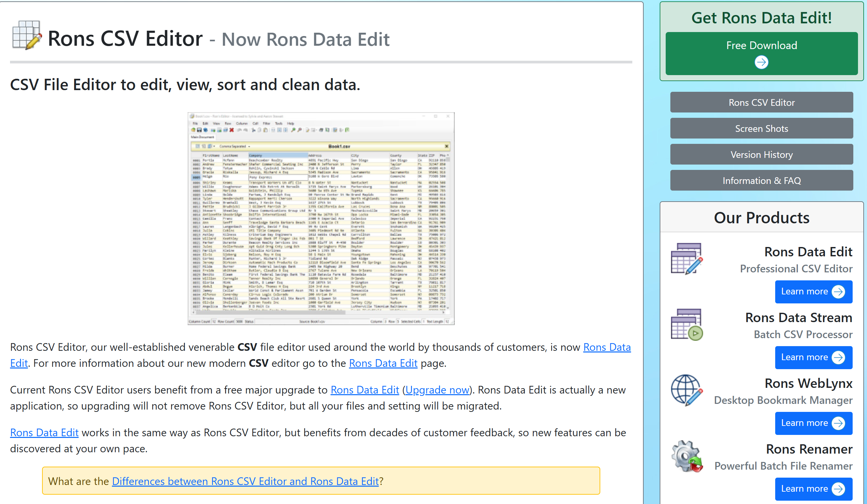
Task: Click the green Free Download button
Action: pos(762,53)
